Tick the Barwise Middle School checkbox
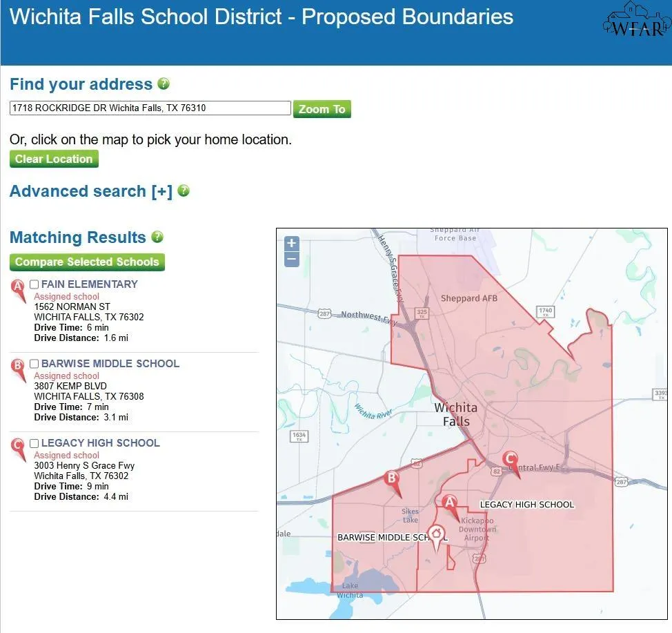 [34, 364]
